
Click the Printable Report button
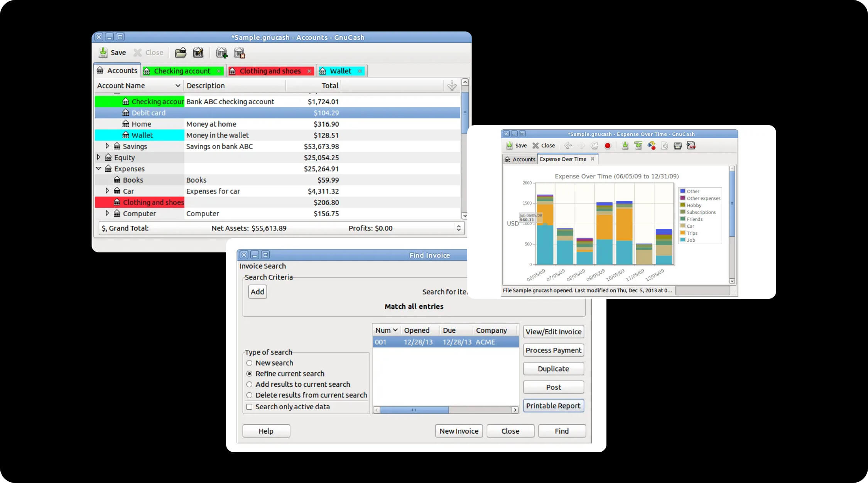[553, 405]
